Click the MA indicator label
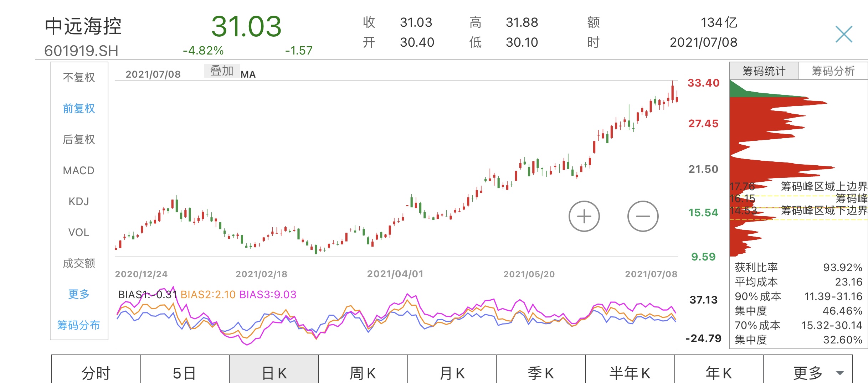Screen dimensions: 868x383 tap(248, 74)
